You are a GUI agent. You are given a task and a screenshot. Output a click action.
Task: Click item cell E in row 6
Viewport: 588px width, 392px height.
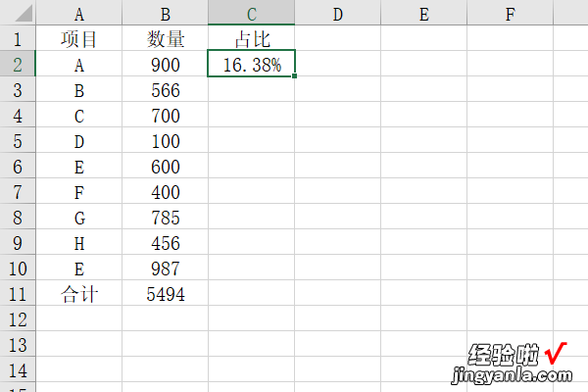(78, 166)
